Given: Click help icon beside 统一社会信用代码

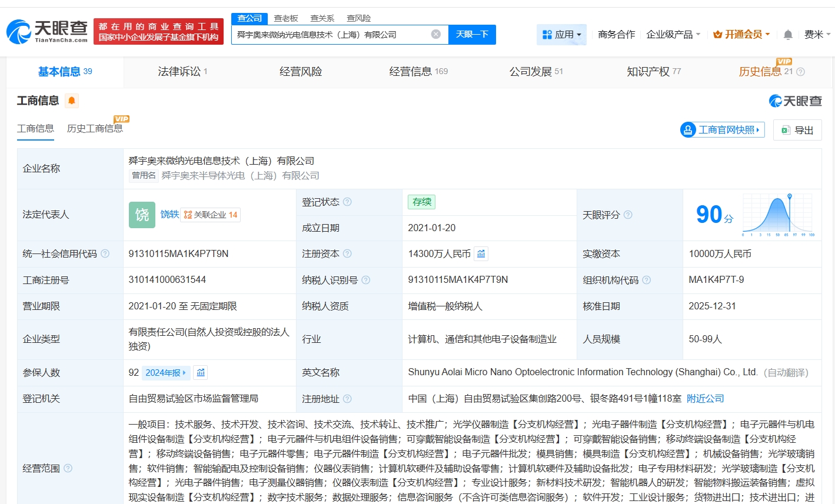Looking at the screenshot, I should [x=105, y=253].
